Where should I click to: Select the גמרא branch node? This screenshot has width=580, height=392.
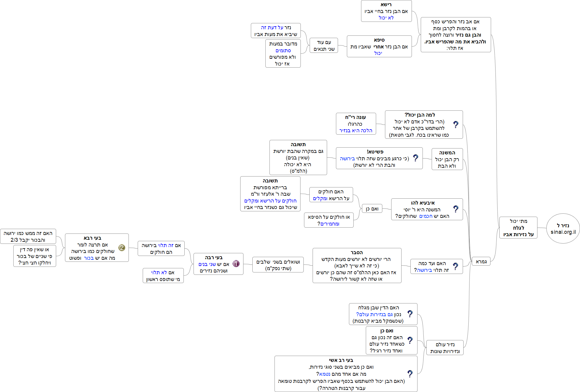481,261
